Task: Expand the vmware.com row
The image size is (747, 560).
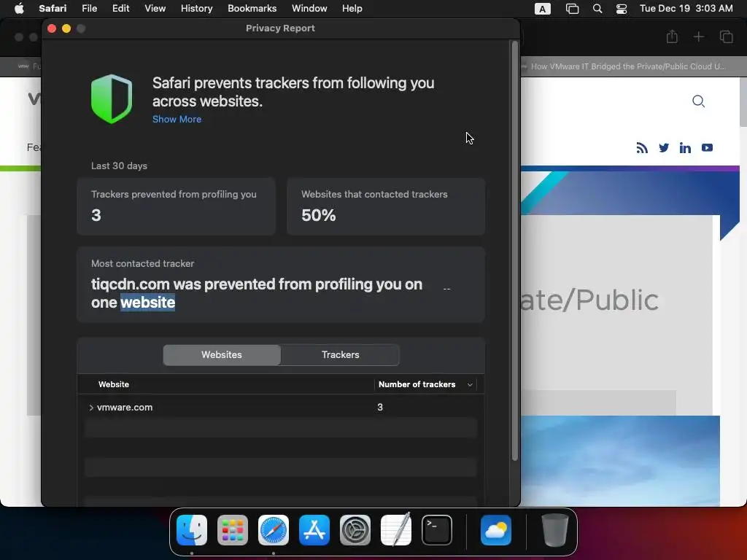Action: [91, 408]
